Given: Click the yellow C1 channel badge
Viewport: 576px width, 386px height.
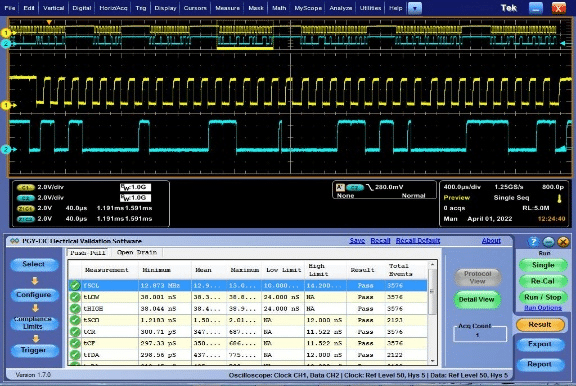Looking at the screenshot, I should click(26, 187).
